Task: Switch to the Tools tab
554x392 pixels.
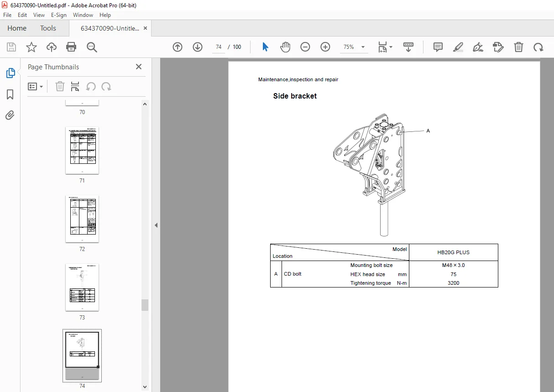Action: point(48,28)
